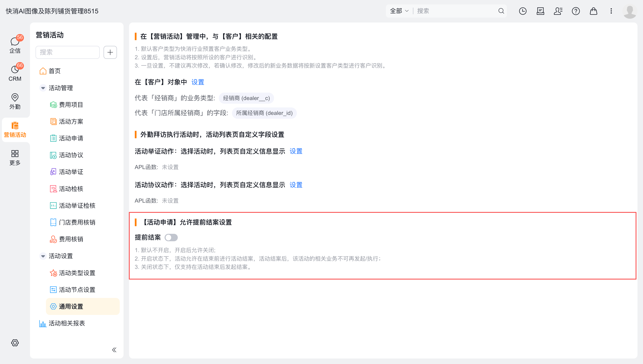Viewport: 643px width, 364px height.
Task: Collapse sidebar with double-chevron icon
Action: click(114, 350)
